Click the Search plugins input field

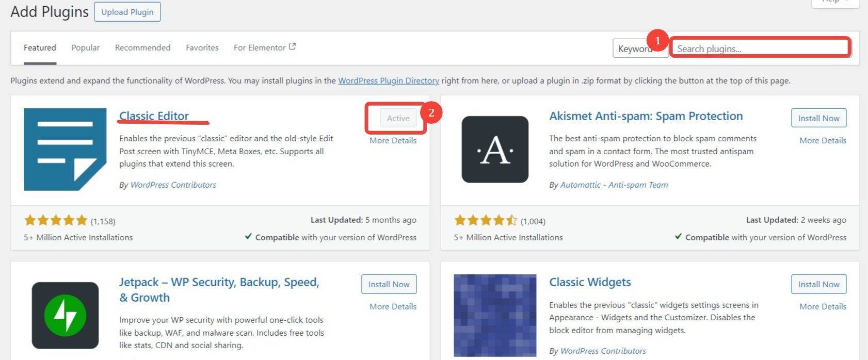[761, 48]
